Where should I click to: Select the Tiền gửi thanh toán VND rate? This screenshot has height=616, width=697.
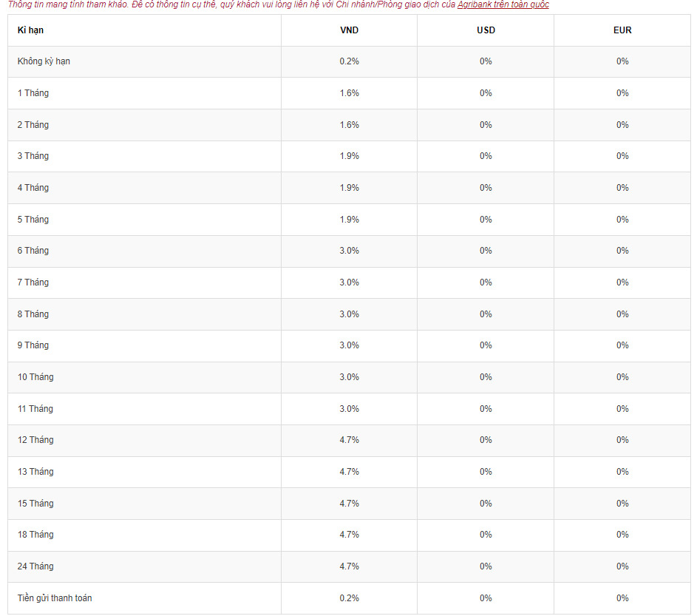[x=349, y=598]
